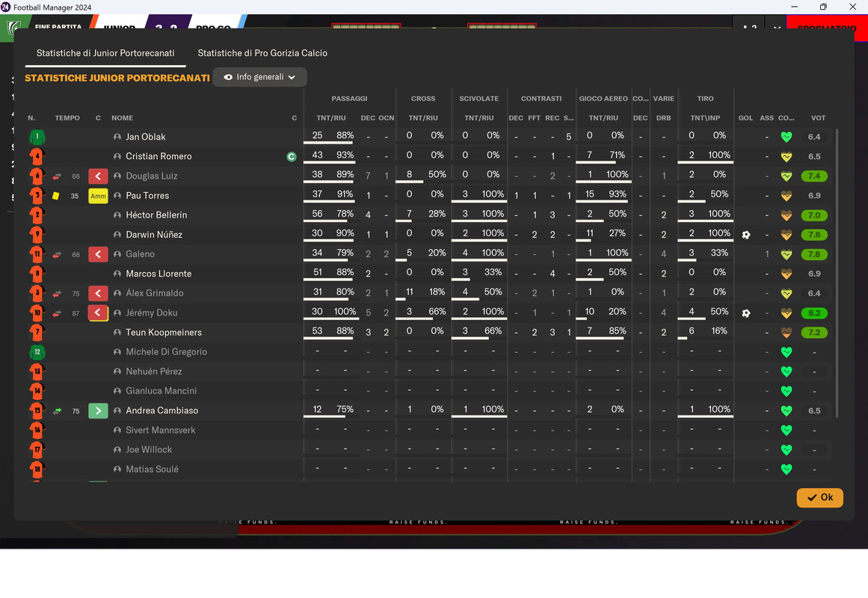Screen dimensions: 868x598
Task: Click Andrea Cambiaso's green substituted-on arrow
Action: pos(98,411)
